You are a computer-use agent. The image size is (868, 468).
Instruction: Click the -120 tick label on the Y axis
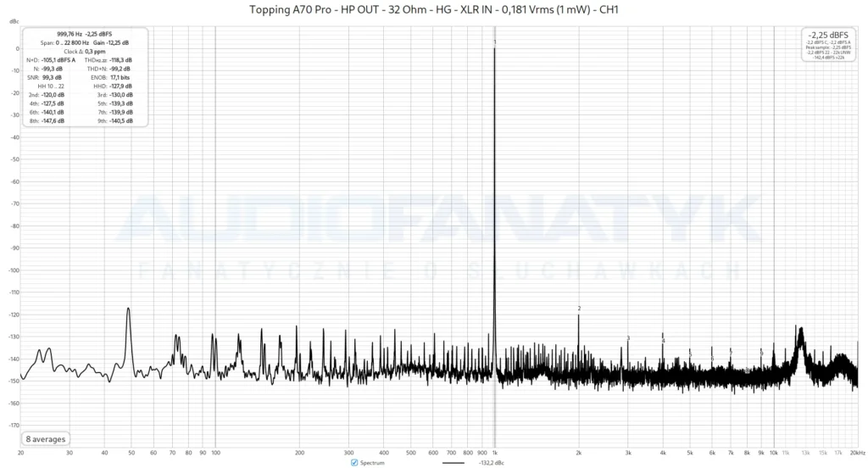pos(14,315)
